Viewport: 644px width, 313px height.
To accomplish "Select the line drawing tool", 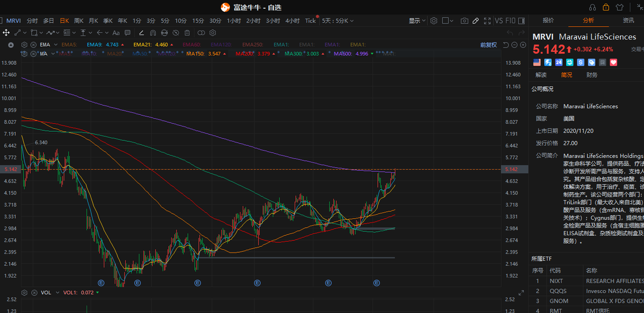I will [x=17, y=33].
